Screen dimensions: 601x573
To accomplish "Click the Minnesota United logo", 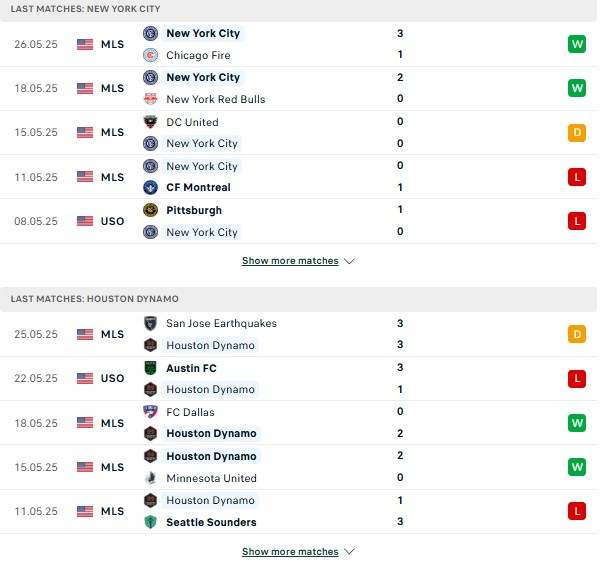I will tap(150, 478).
